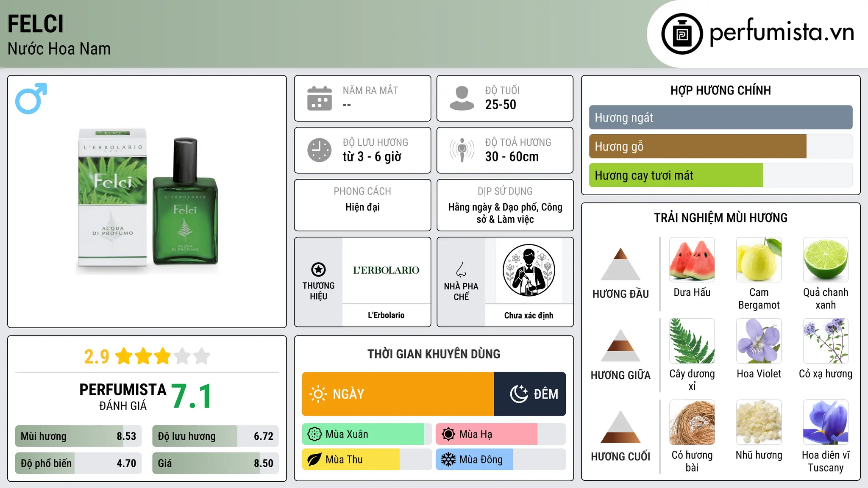Click the L'ERBOLARIO brand logo
868x488 pixels.
tap(386, 270)
